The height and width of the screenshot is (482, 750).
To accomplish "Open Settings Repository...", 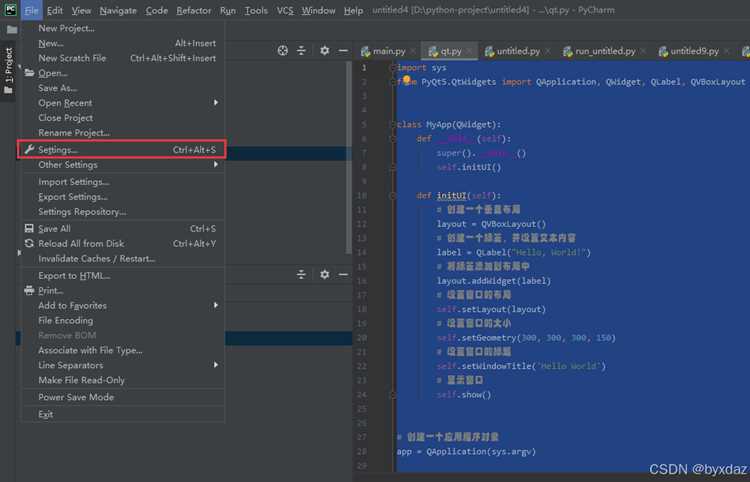I will (123, 211).
